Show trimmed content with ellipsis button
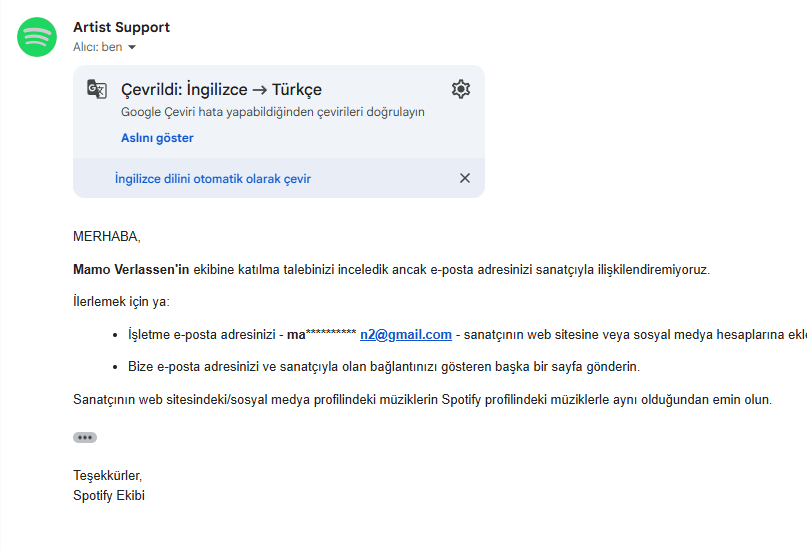This screenshot has width=807, height=549. [x=85, y=437]
